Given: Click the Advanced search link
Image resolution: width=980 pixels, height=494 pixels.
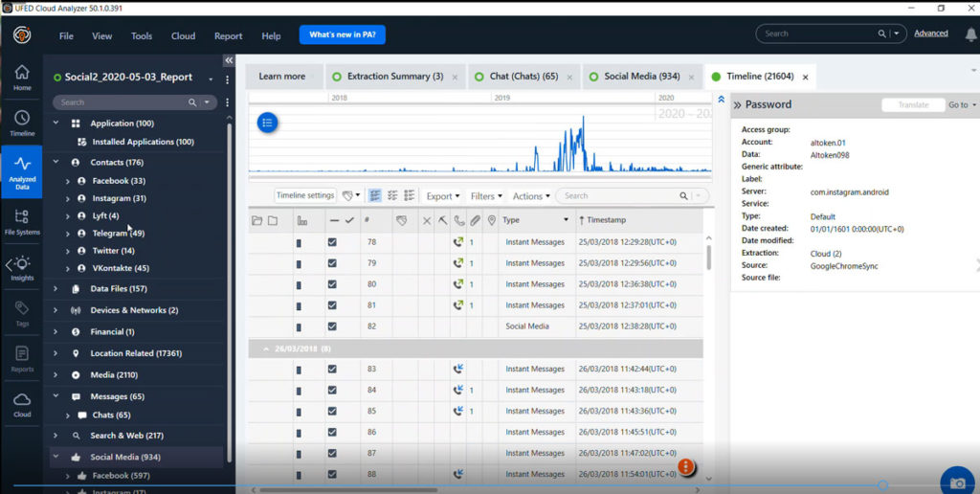Looking at the screenshot, I should pyautogui.click(x=930, y=34).
